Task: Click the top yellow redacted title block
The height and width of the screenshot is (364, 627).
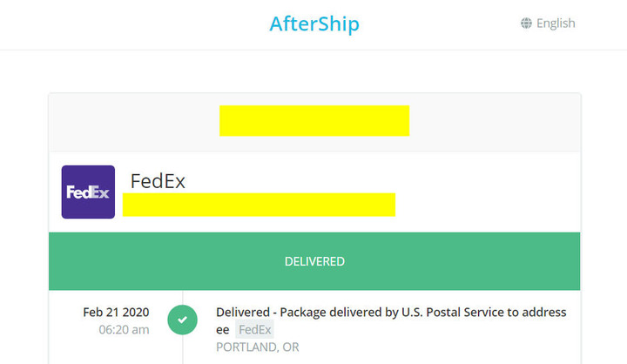Action: point(314,121)
